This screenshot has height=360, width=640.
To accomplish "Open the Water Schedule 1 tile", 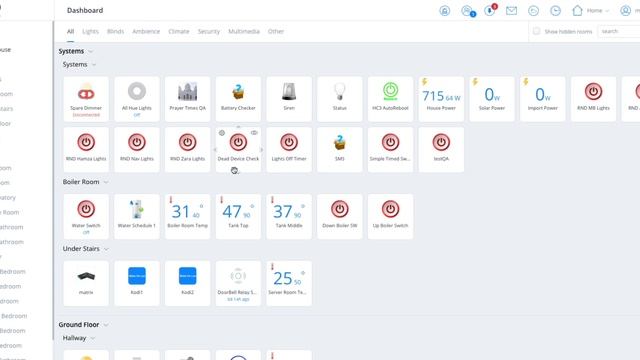I will click(x=137, y=216).
